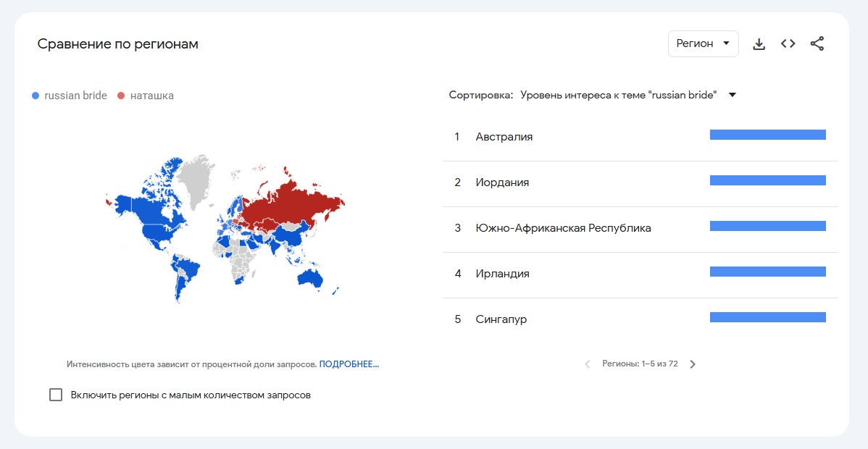Enable regions with low search volume checkbox
868x449 pixels.
pos(56,395)
